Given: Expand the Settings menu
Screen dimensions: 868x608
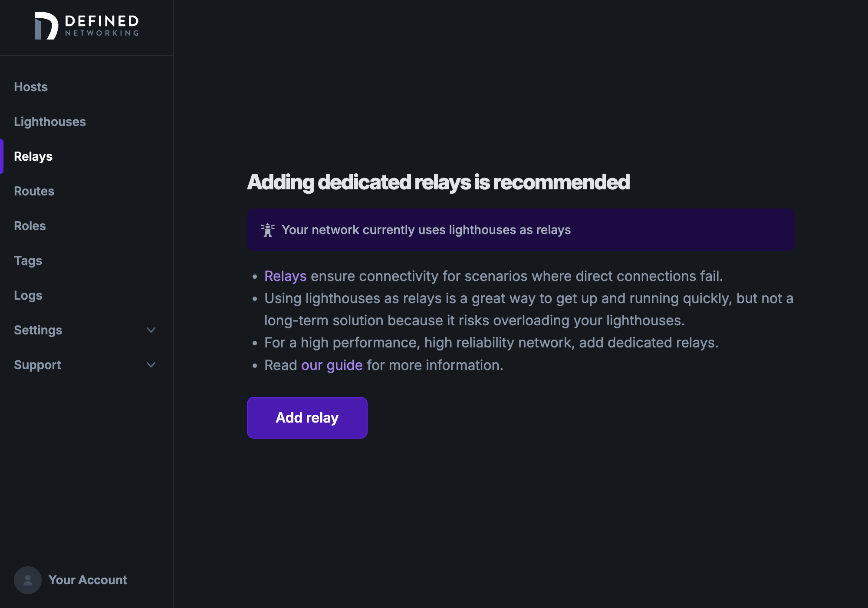Looking at the screenshot, I should pos(38,330).
